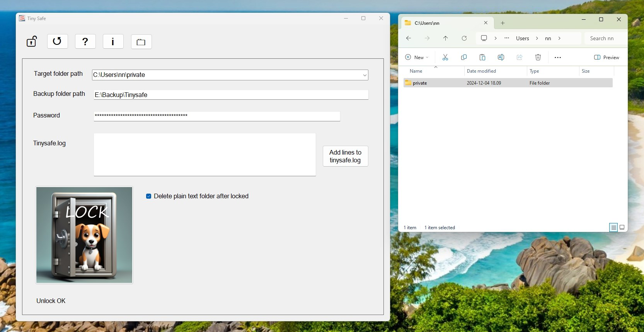Click Add lines to tinysafe.log button
Image resolution: width=644 pixels, height=332 pixels.
tap(345, 156)
